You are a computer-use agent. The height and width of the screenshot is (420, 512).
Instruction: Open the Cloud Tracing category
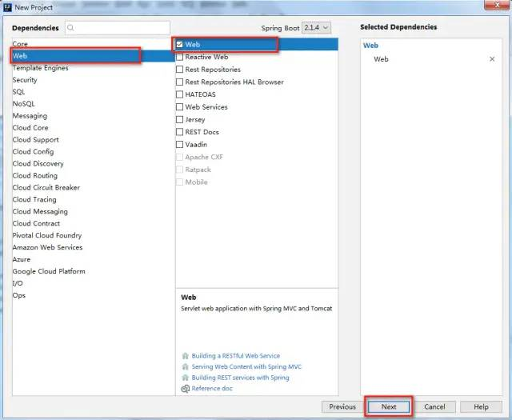coord(93,199)
